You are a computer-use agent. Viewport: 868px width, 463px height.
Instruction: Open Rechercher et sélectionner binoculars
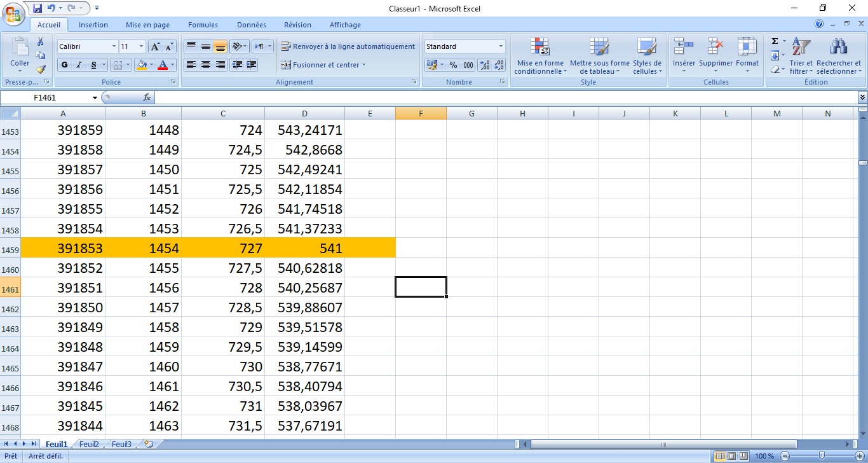coord(838,56)
